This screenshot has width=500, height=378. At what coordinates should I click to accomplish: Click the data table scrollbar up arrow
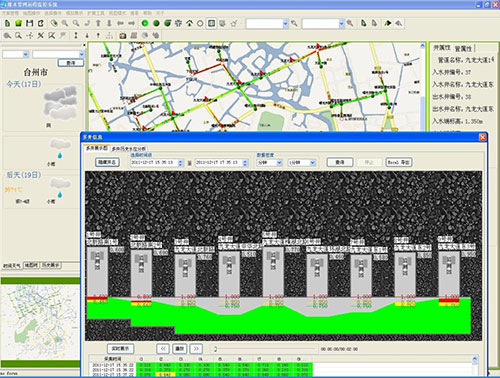475,359
